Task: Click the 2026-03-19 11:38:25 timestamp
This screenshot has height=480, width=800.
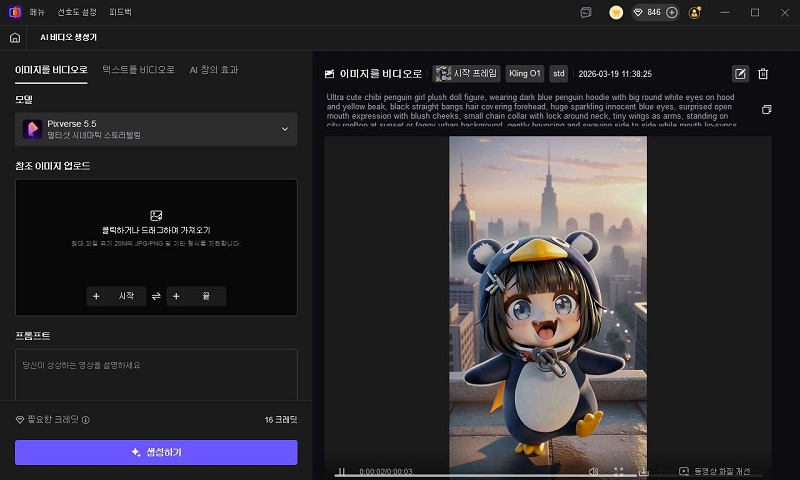Action: 615,74
